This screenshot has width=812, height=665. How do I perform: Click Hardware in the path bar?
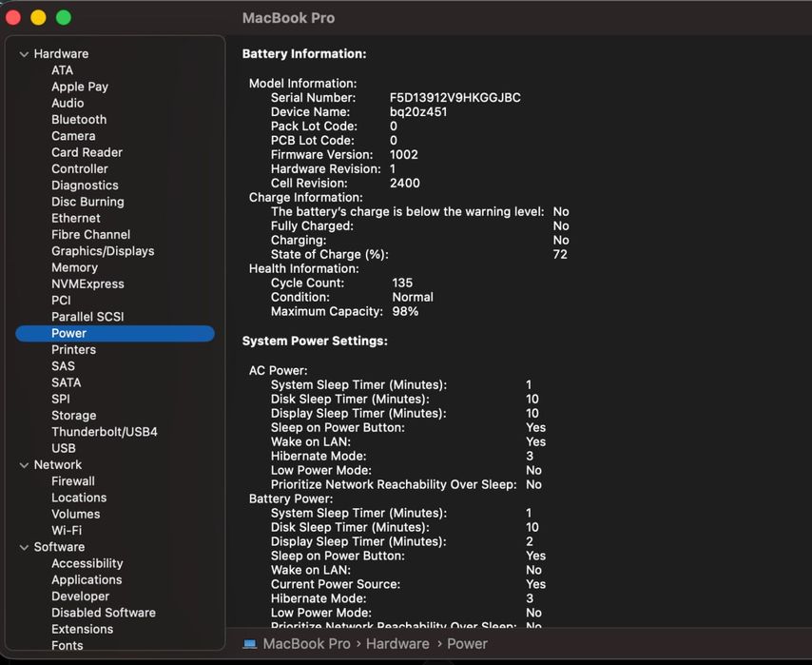[397, 644]
